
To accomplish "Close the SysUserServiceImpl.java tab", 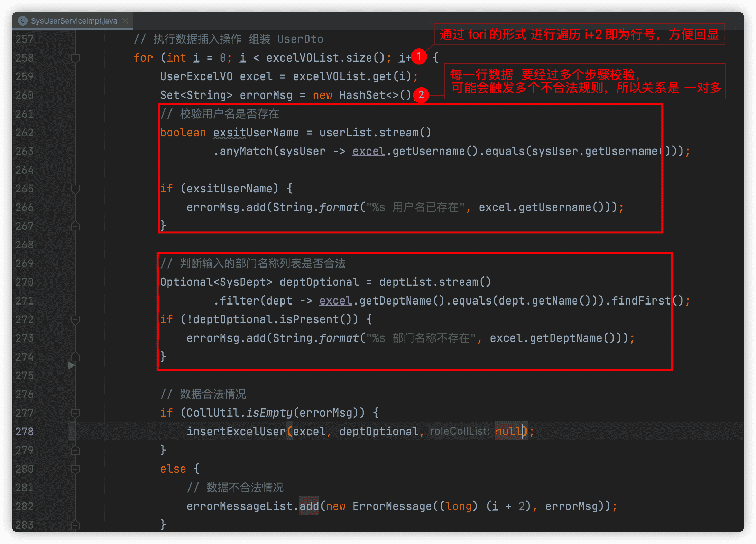I will (x=125, y=21).
